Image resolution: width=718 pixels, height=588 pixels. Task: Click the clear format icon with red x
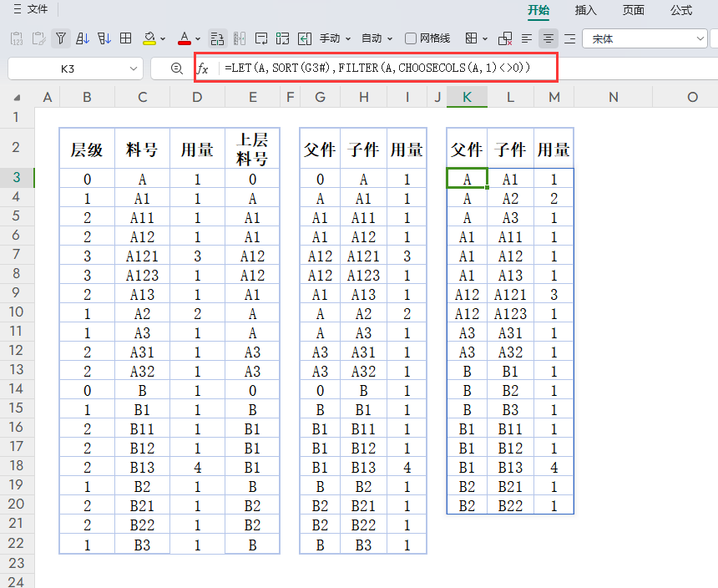point(505,38)
